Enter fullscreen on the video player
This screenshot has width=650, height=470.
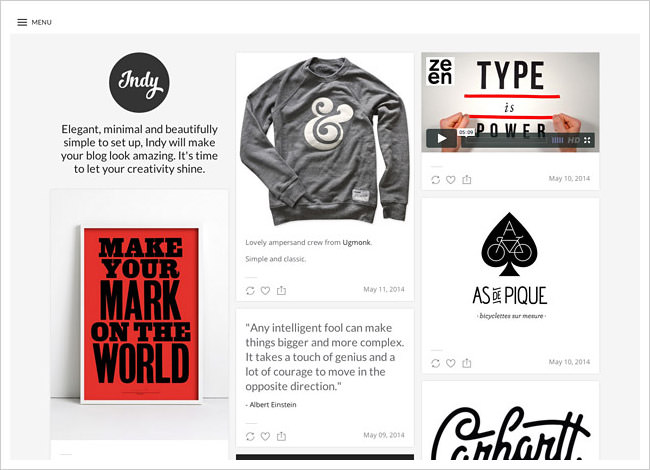click(587, 140)
